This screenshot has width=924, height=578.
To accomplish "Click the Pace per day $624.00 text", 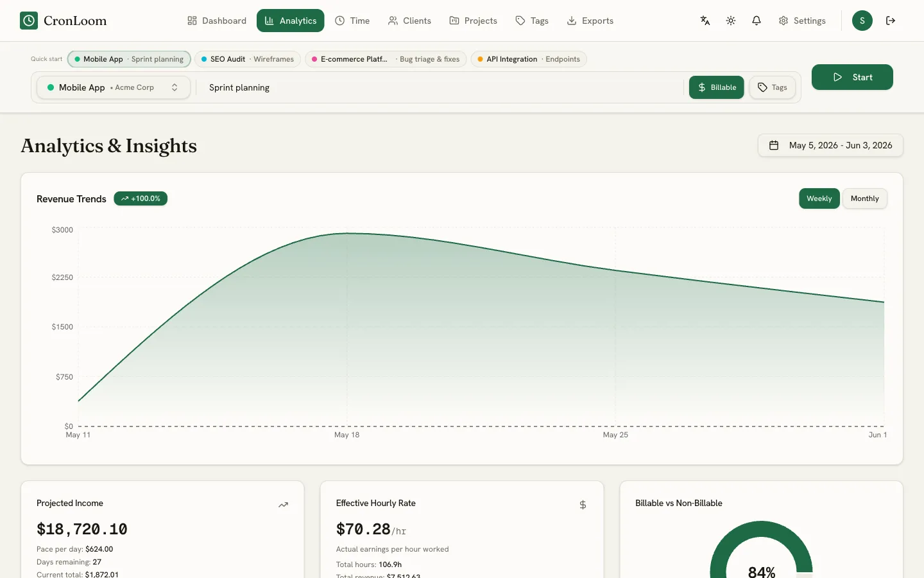I will [x=74, y=549].
